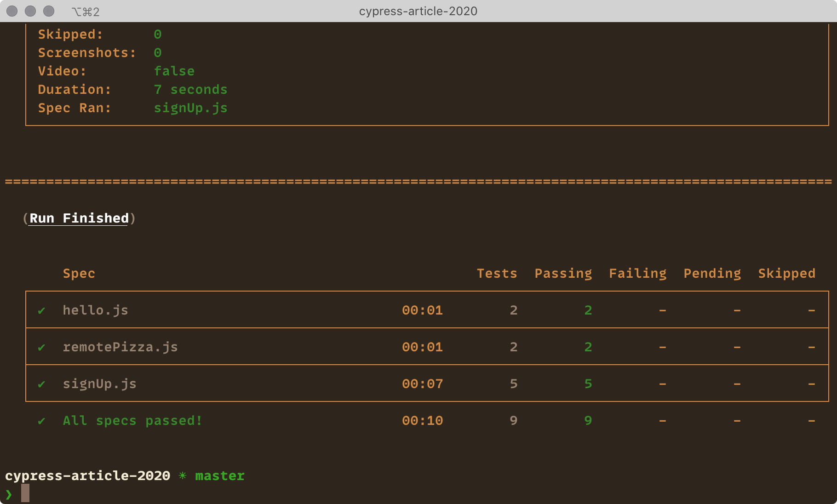837x504 pixels.
Task: Click the green checkmark beside hello.js
Action: coord(41,310)
